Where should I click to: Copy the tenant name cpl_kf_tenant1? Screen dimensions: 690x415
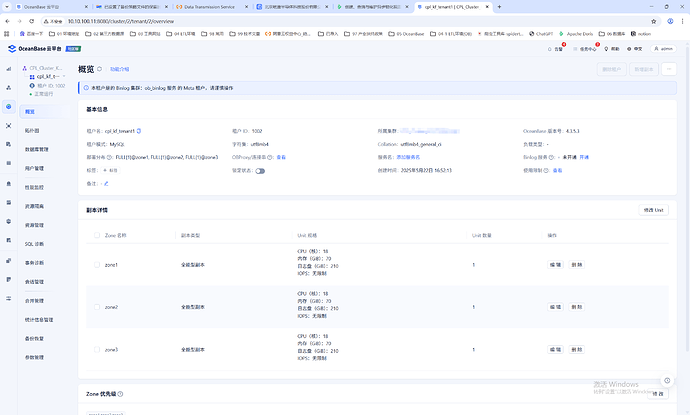(x=139, y=131)
